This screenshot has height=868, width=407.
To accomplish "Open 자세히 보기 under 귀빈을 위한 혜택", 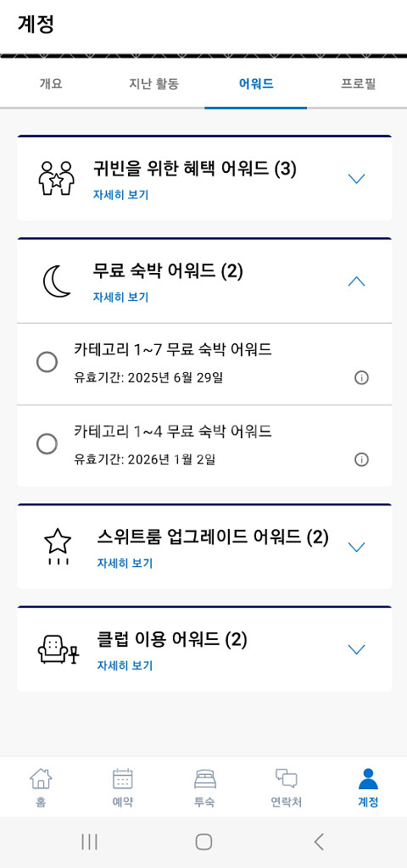I will click(x=120, y=195).
